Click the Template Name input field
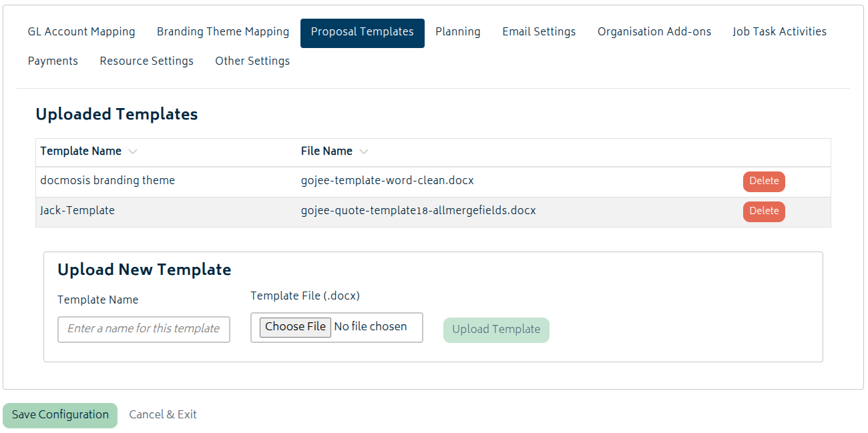868x433 pixels. click(x=144, y=329)
